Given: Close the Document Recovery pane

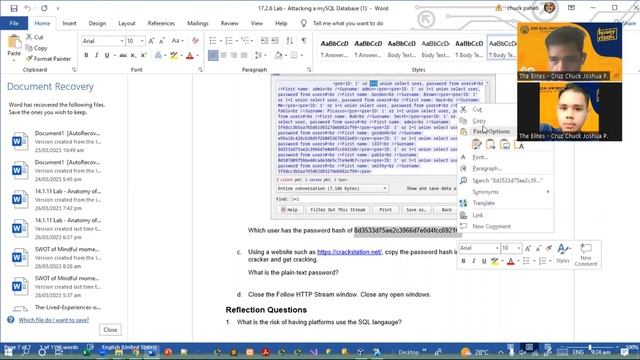Looking at the screenshot, I should pos(110,330).
